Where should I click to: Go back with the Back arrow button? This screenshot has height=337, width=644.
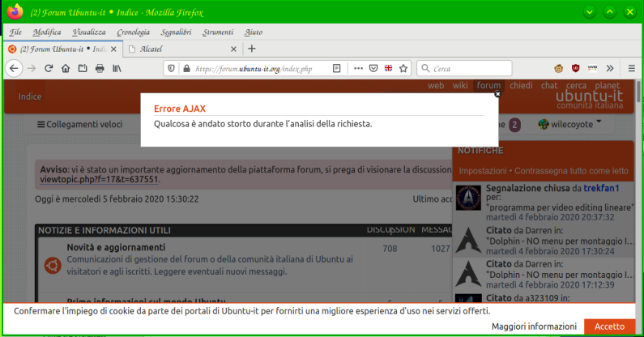point(14,68)
